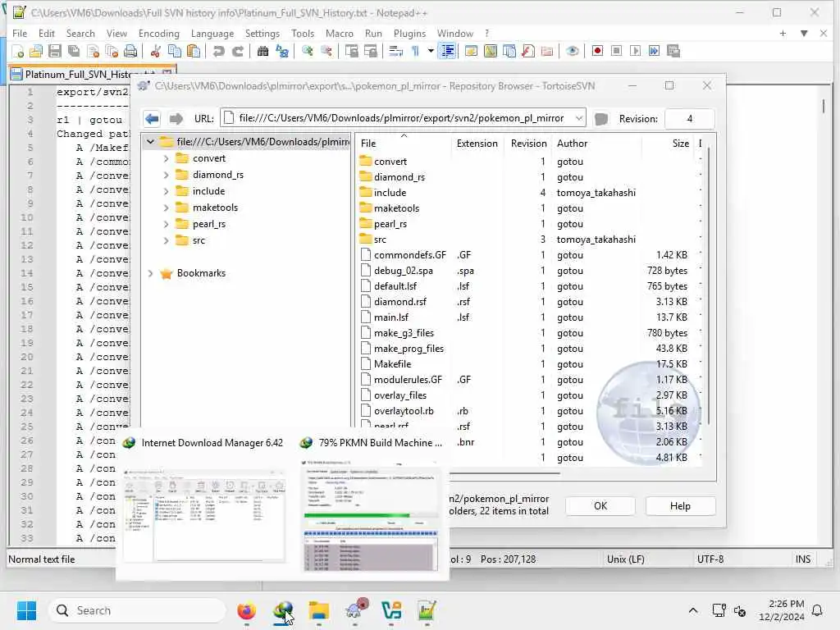Open File Explorer from the taskbar
840x630 pixels.
tap(319, 610)
